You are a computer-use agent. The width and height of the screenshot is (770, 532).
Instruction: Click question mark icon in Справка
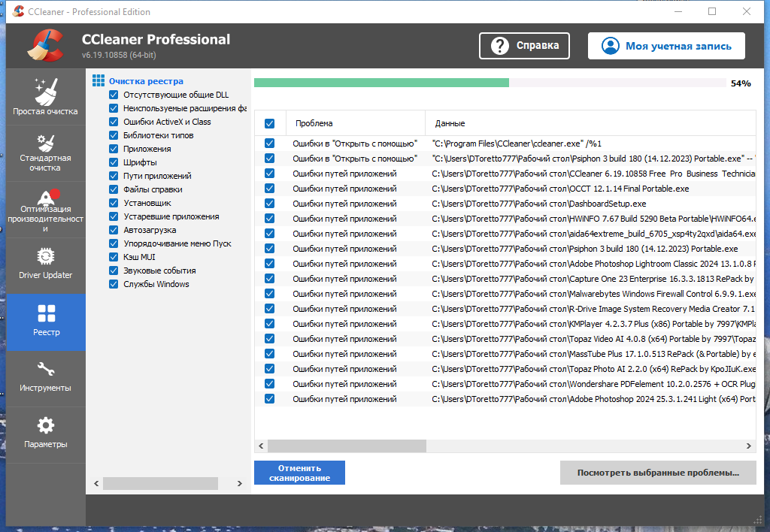499,46
